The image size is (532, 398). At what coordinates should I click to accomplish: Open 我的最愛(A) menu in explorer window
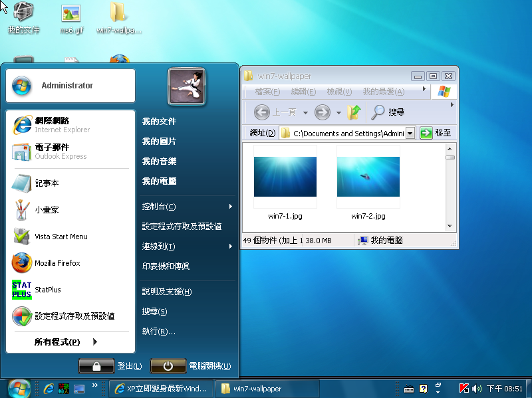click(x=384, y=92)
